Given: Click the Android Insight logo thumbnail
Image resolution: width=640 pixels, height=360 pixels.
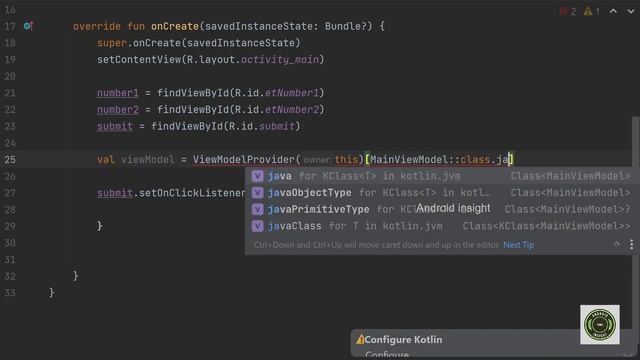Looking at the screenshot, I should click(x=600, y=324).
